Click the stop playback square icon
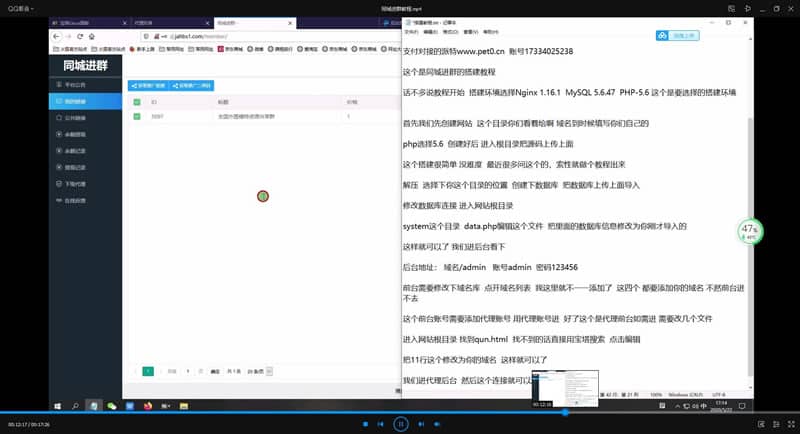 pos(365,424)
